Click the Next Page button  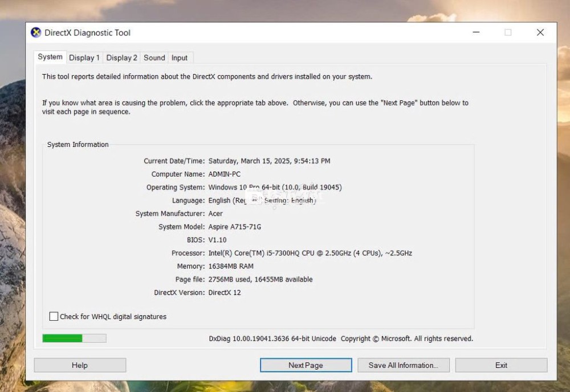[x=306, y=365]
